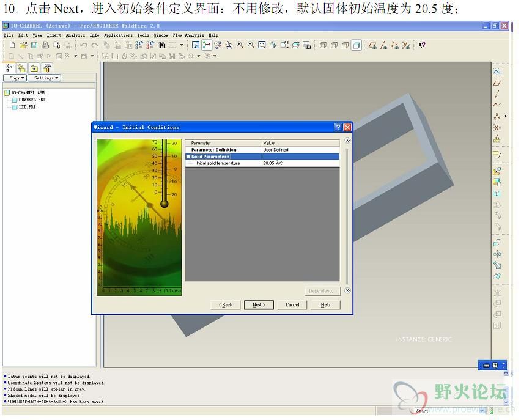Image resolution: width=521 pixels, height=420 pixels.
Task: Collapse the Solid Parameters group
Action: coord(188,157)
